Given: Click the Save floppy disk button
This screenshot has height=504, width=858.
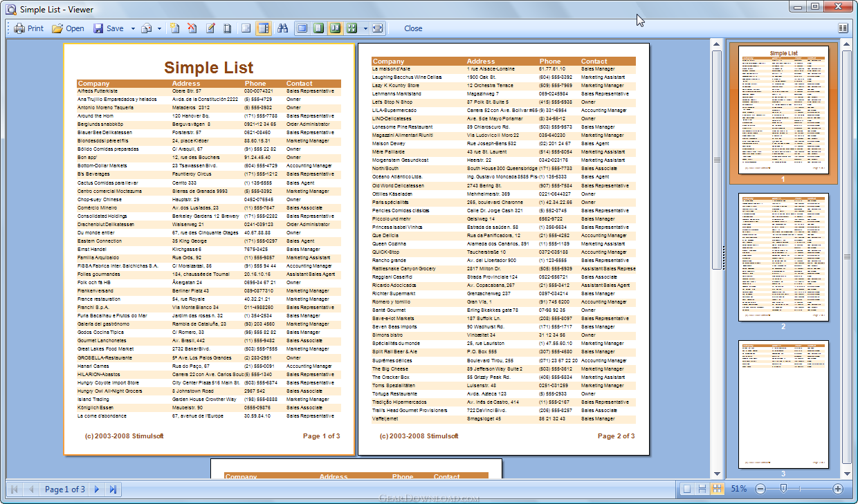Looking at the screenshot, I should pyautogui.click(x=109, y=28).
